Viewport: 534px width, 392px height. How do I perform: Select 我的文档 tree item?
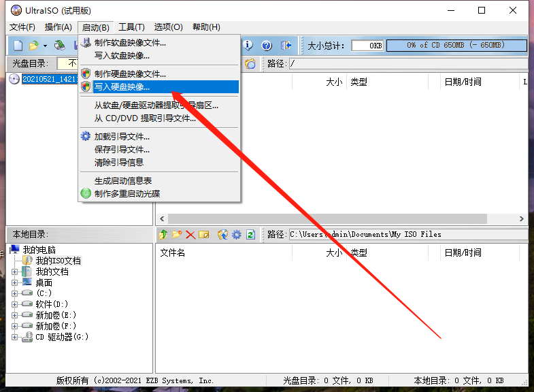(52, 272)
